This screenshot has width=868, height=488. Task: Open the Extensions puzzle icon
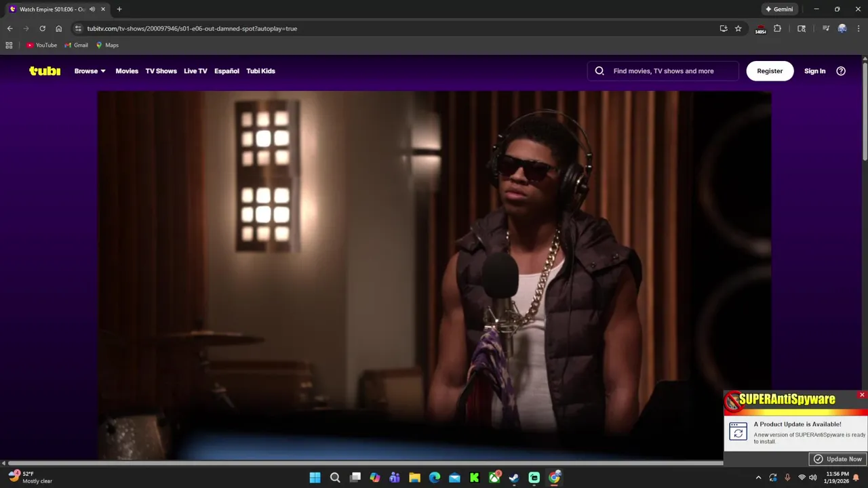click(777, 28)
